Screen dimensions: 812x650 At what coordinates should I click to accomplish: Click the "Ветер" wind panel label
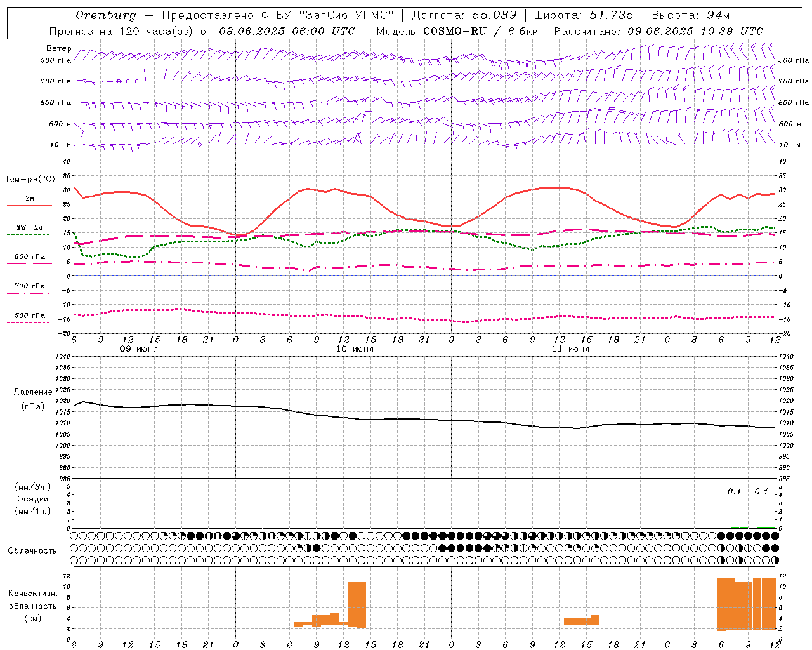59,48
